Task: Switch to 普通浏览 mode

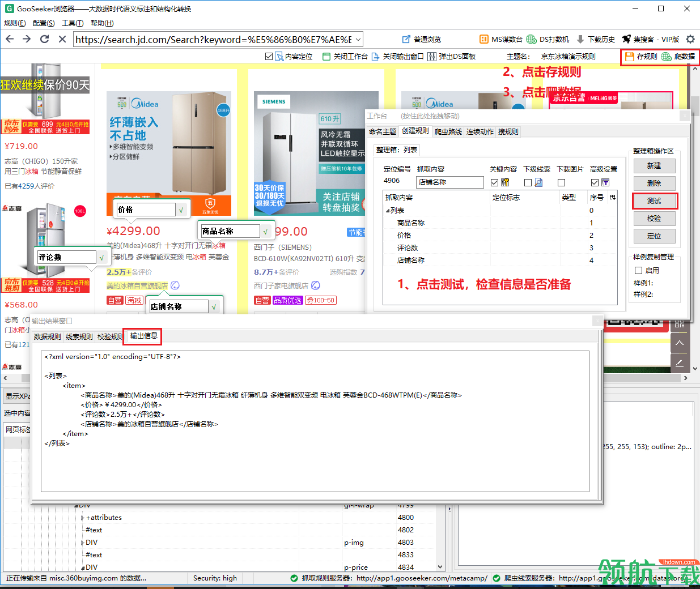Action: [x=421, y=39]
